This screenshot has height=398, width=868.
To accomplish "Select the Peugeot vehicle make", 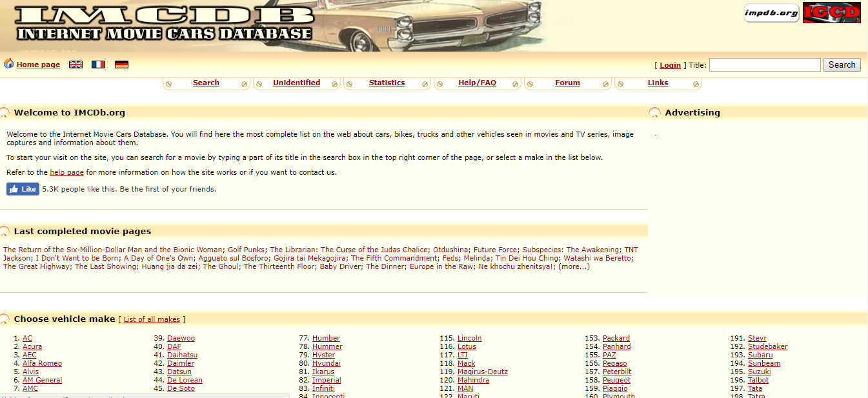I will (x=616, y=380).
